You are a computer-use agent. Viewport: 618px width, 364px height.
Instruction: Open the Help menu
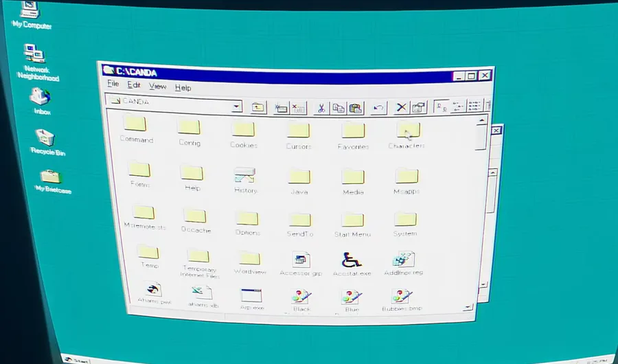coord(183,87)
